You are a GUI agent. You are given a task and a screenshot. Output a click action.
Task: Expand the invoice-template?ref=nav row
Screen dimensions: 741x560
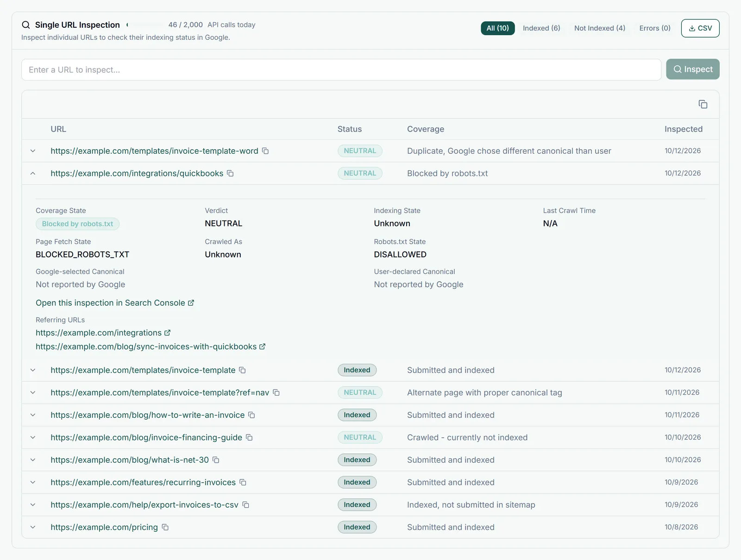tap(33, 392)
